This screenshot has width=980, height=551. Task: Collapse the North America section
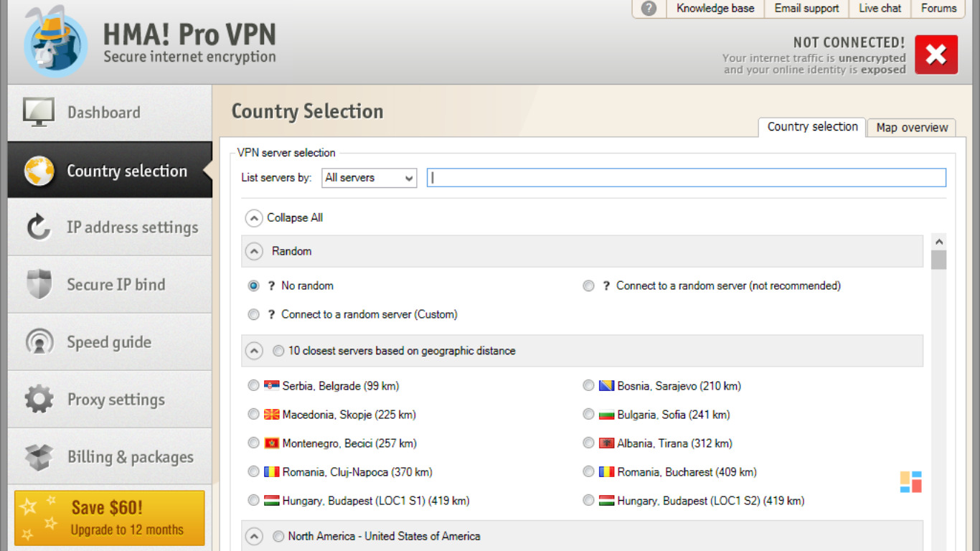coord(254,537)
